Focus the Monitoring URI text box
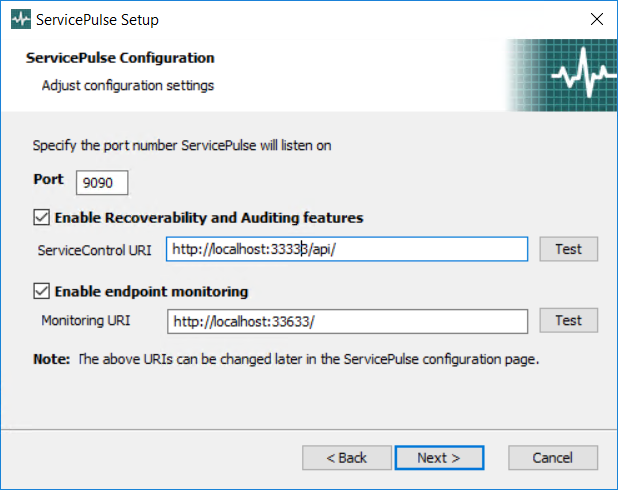The height and width of the screenshot is (490, 618). coord(346,321)
